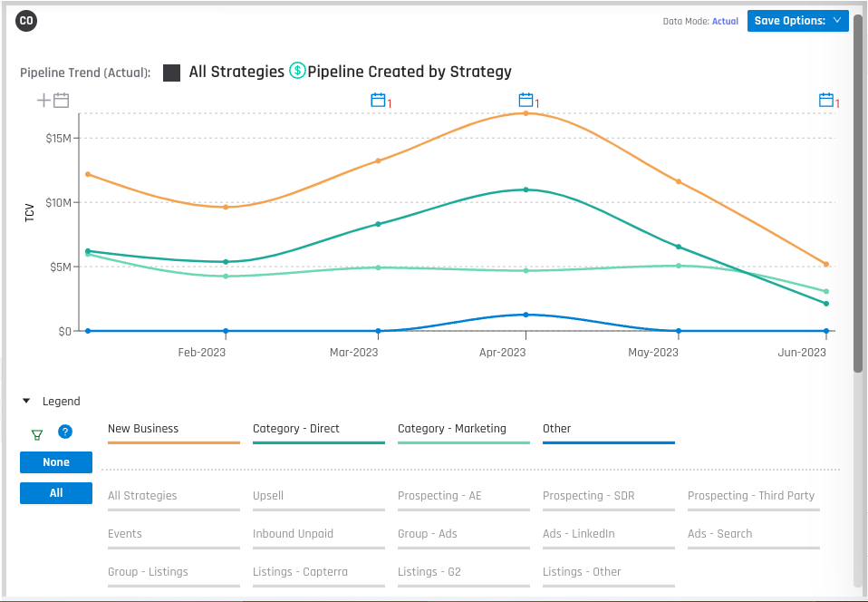Enable the Upsell legend series

[x=319, y=500]
